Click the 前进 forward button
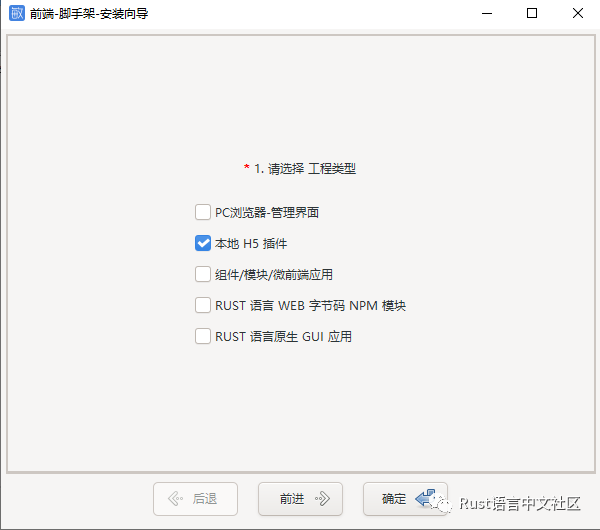This screenshot has width=600, height=530. tap(300, 499)
